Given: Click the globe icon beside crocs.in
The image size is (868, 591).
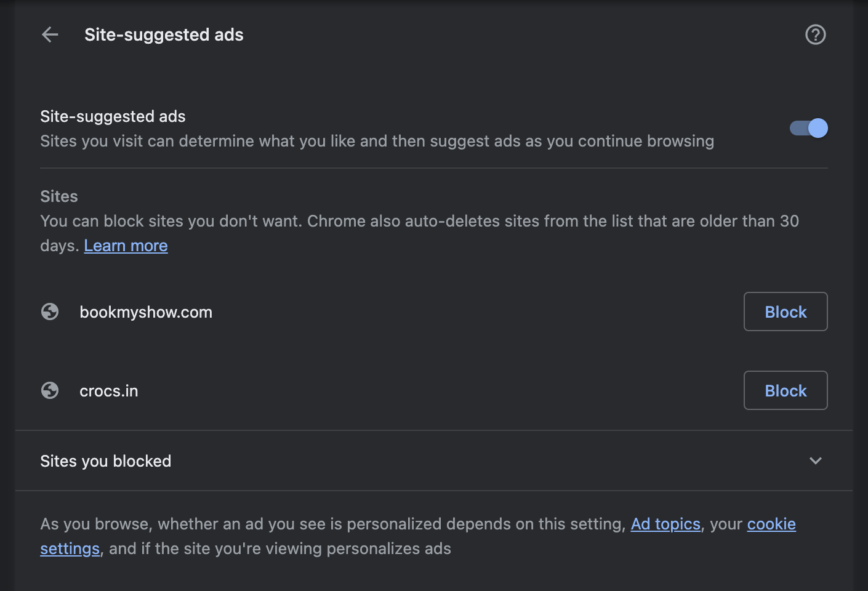Looking at the screenshot, I should (49, 390).
